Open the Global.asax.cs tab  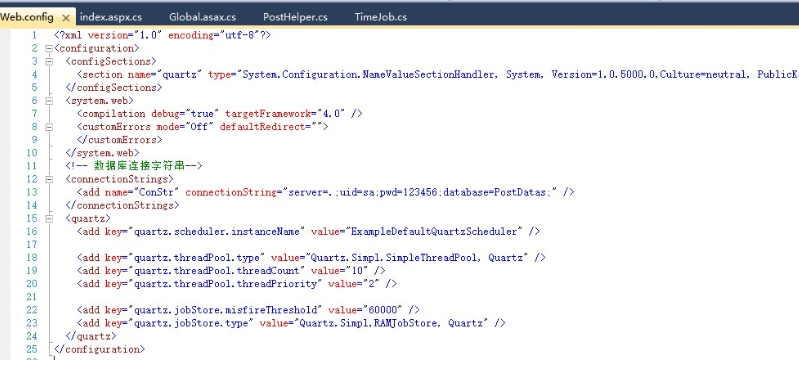click(x=202, y=17)
